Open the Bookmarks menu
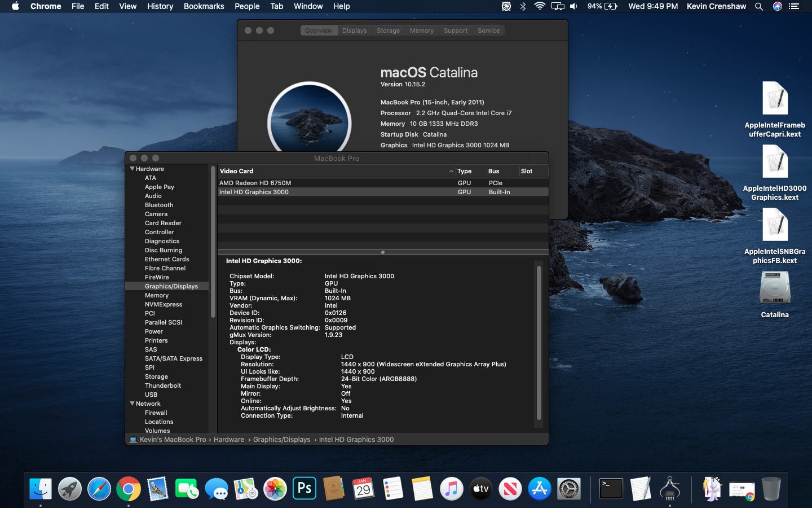 [204, 6]
